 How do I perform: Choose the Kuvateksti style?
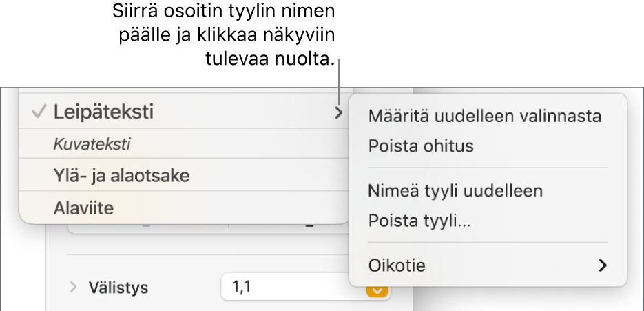(92, 144)
